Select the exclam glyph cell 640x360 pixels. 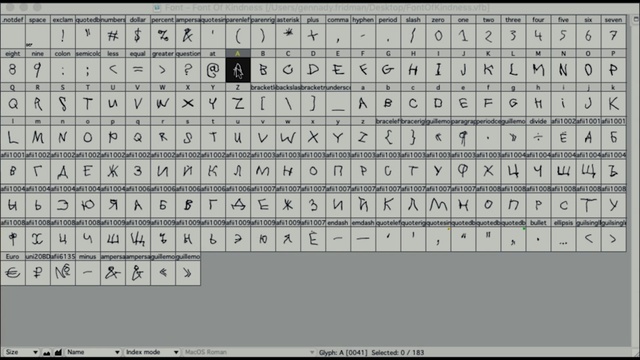[62, 33]
